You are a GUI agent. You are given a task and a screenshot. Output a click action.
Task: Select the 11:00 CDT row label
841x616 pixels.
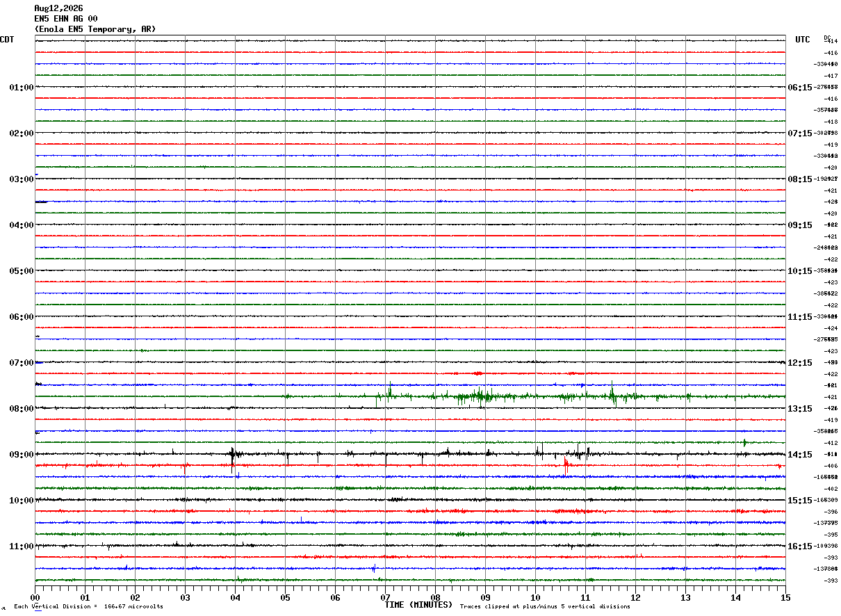pyautogui.click(x=22, y=546)
